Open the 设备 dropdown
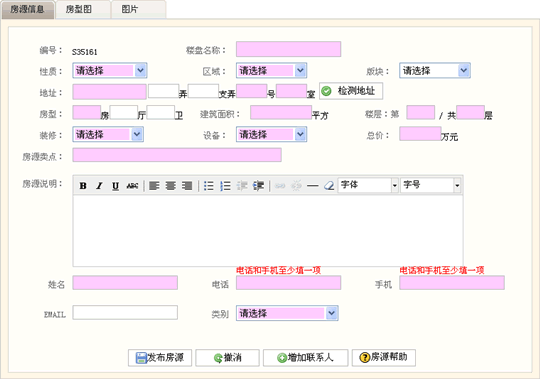540x379 pixels. pos(271,134)
